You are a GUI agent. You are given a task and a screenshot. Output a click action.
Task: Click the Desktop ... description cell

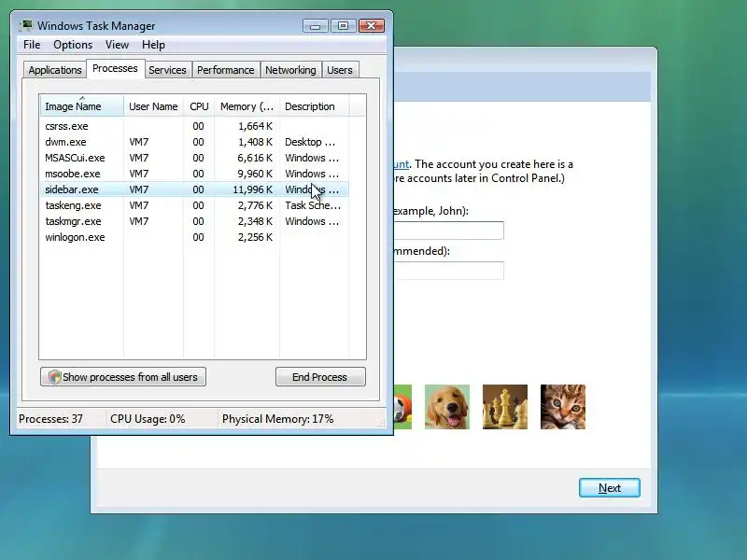310,142
